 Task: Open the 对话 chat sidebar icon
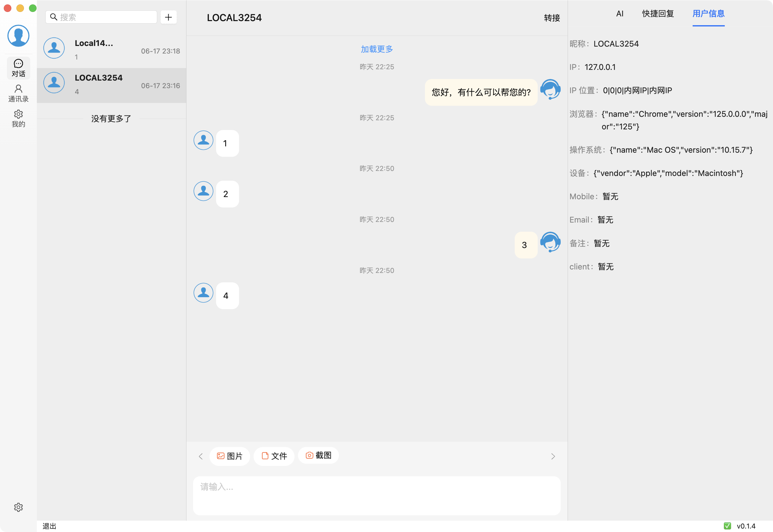coord(18,68)
